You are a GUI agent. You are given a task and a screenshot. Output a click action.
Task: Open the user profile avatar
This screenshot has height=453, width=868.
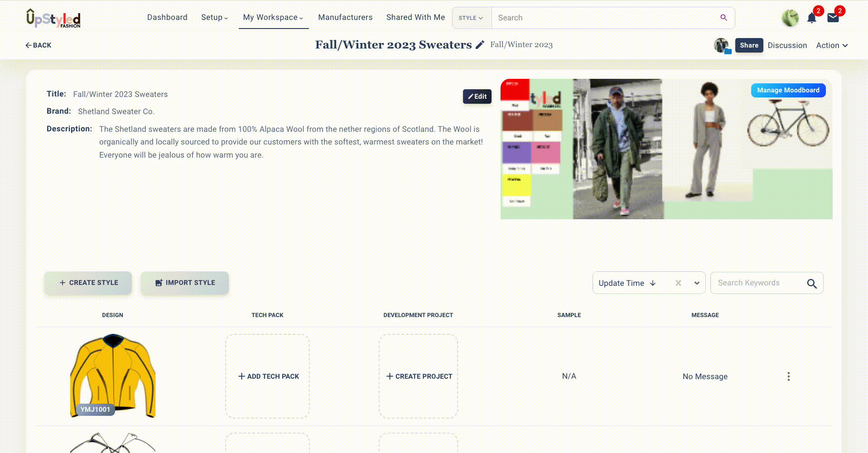(x=790, y=18)
